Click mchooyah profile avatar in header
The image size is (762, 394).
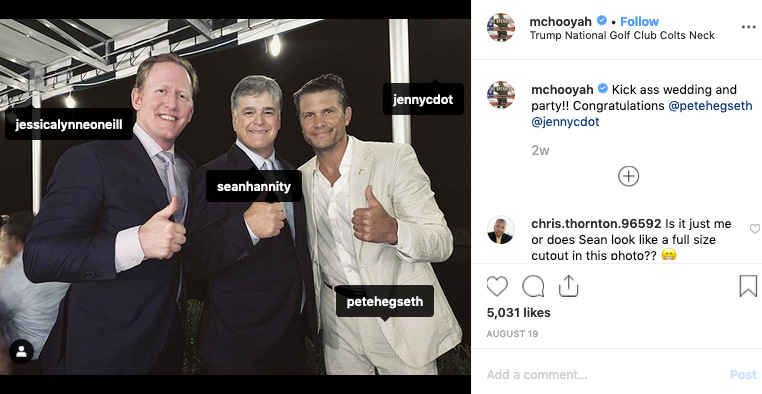tap(501, 27)
